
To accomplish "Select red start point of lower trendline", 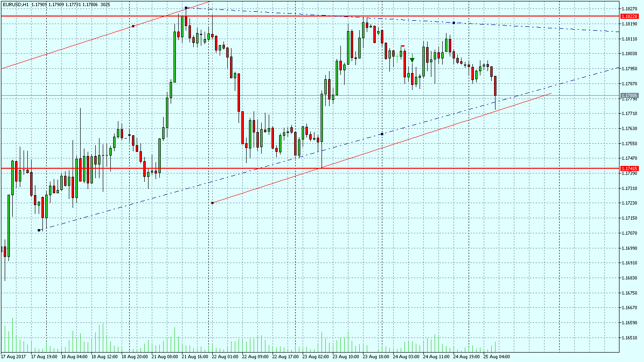I will (213, 203).
